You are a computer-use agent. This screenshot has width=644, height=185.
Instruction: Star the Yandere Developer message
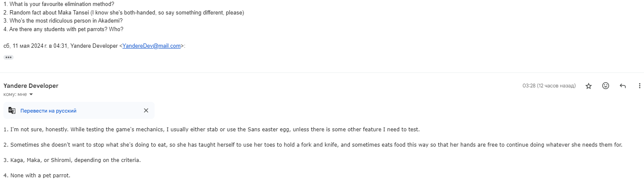pyautogui.click(x=589, y=86)
